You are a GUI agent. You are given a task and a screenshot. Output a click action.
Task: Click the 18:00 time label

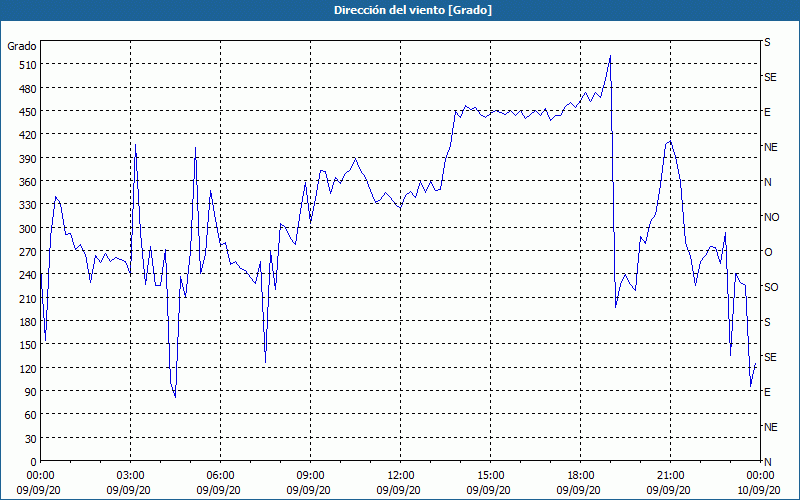point(580,476)
